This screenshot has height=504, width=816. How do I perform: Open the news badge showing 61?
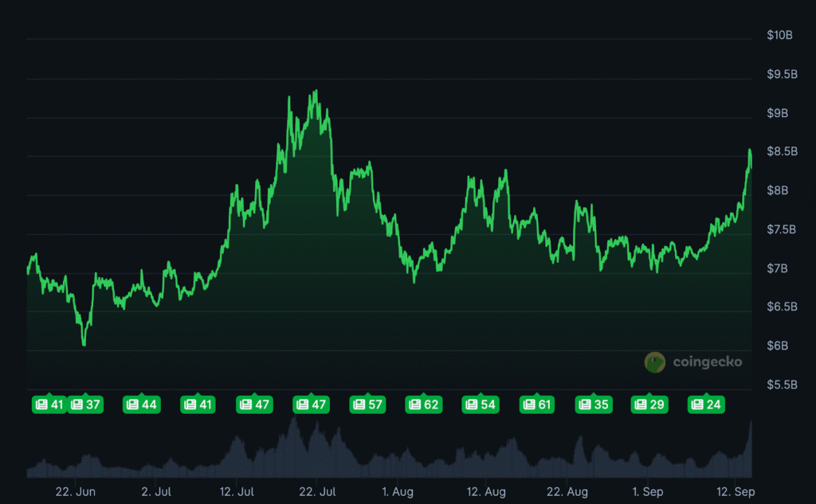click(537, 404)
